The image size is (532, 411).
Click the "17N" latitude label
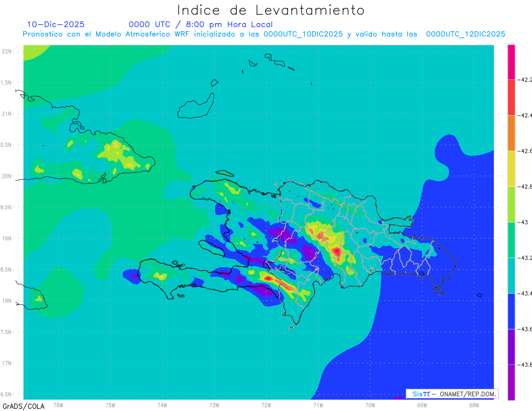[x=7, y=363]
